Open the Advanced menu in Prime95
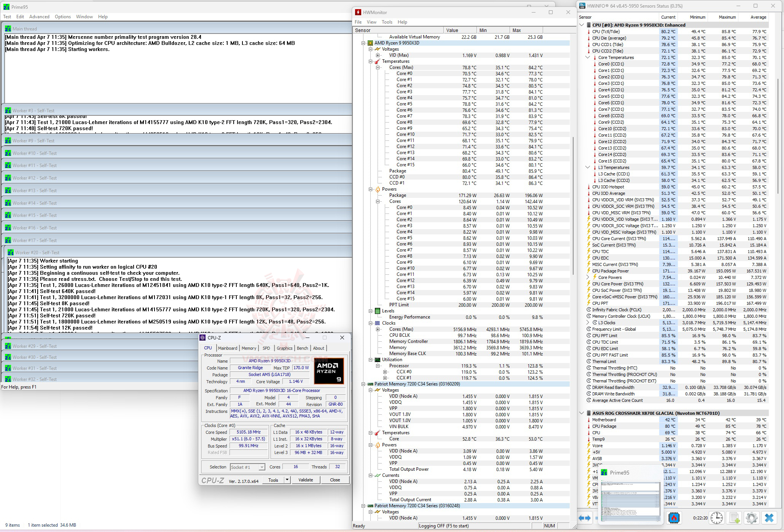784x532 pixels. point(39,17)
